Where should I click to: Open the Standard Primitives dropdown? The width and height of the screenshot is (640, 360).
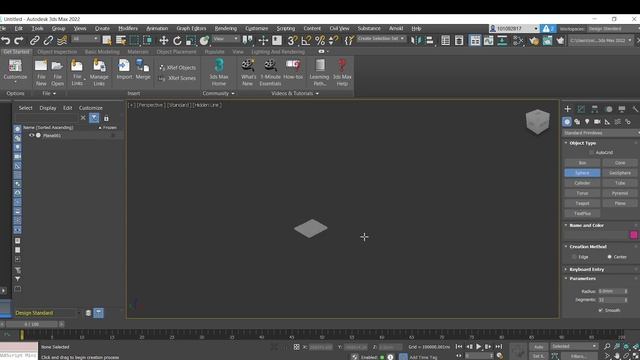[600, 133]
